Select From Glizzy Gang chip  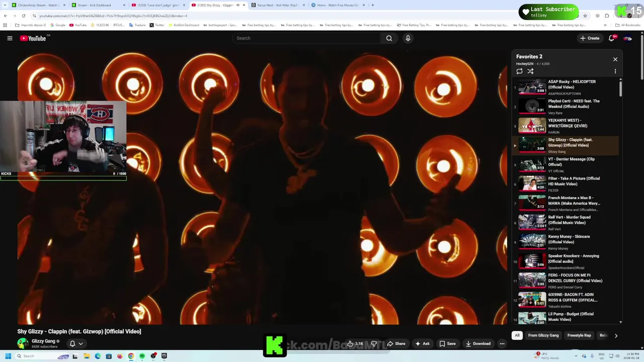543,335
